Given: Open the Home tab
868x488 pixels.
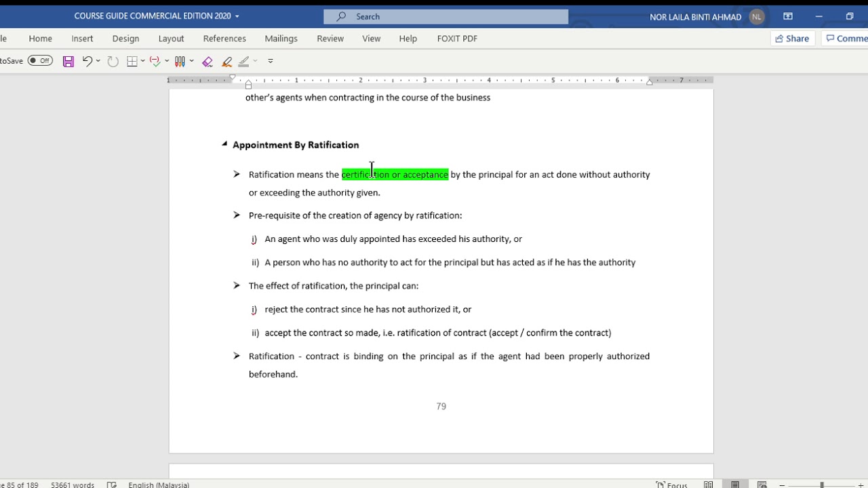Looking at the screenshot, I should (41, 39).
